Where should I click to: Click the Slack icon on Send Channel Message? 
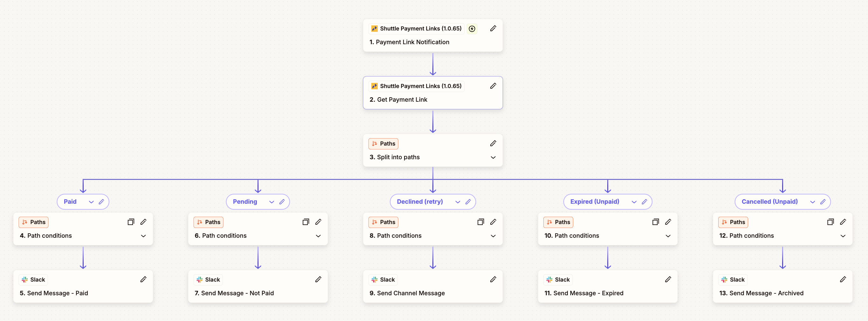click(x=374, y=280)
